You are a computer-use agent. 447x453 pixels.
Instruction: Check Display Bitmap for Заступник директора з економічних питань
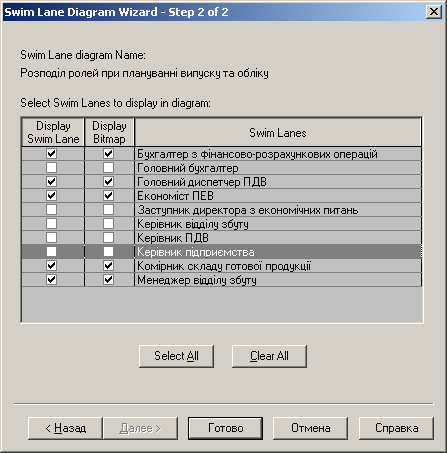coord(108,210)
